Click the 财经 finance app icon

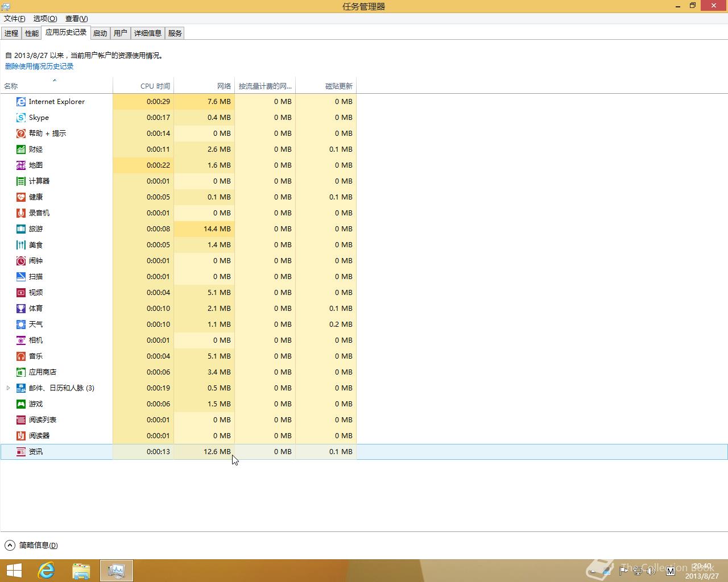click(x=21, y=149)
